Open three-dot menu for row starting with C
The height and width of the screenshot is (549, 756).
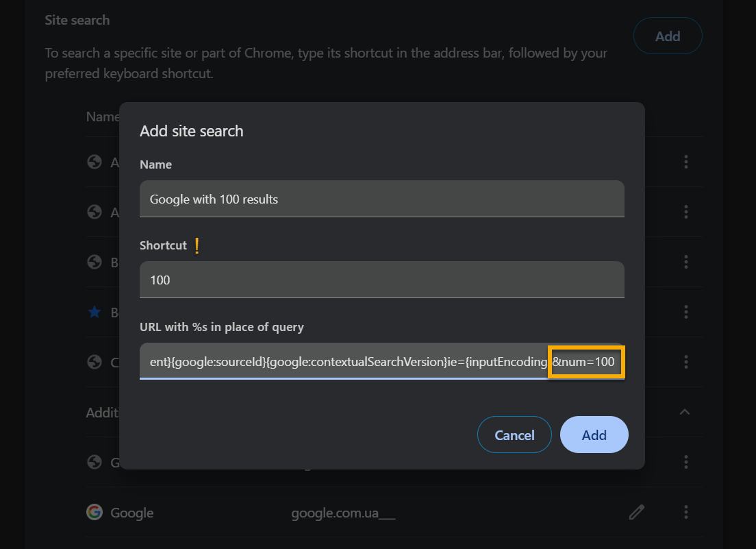(x=685, y=362)
